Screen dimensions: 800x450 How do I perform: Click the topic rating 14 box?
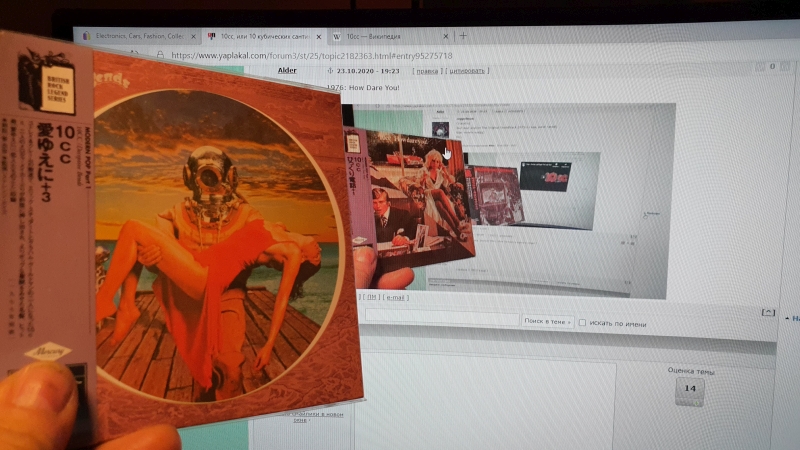pyautogui.click(x=690, y=391)
